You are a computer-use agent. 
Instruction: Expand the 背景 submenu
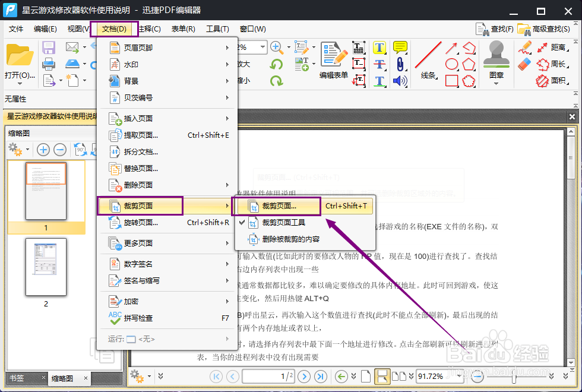pyautogui.click(x=167, y=81)
